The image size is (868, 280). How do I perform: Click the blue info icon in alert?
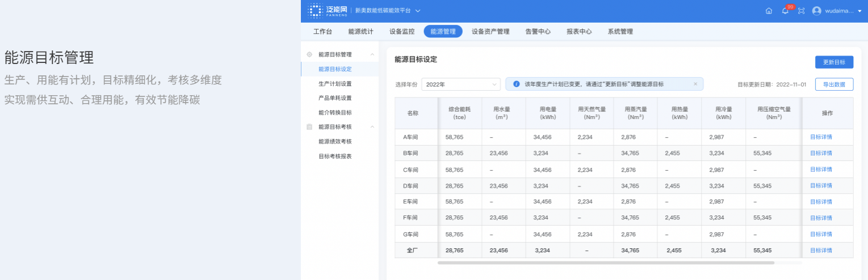(516, 84)
